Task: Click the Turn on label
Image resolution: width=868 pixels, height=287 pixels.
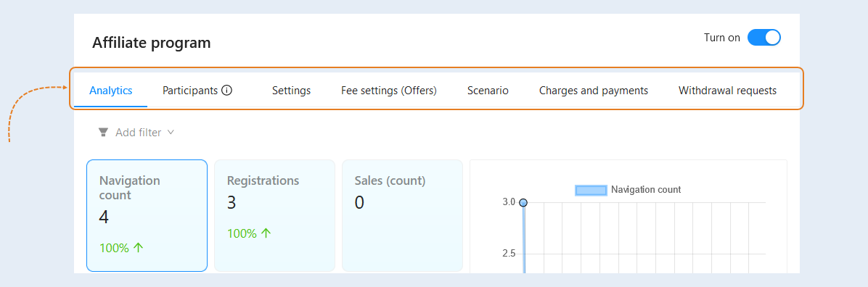Action: (x=722, y=38)
